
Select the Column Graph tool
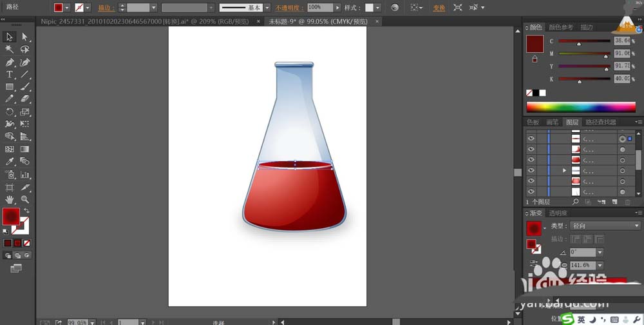coord(24,175)
